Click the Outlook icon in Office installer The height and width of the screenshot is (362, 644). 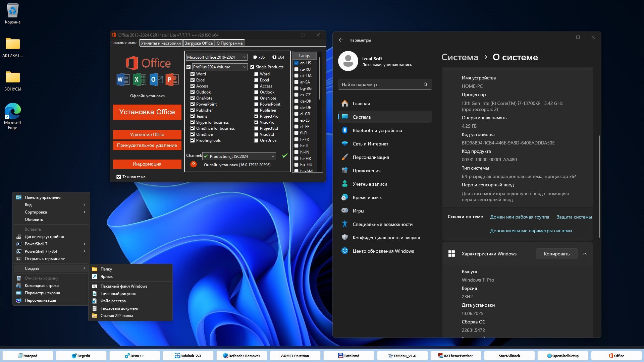tap(156, 79)
